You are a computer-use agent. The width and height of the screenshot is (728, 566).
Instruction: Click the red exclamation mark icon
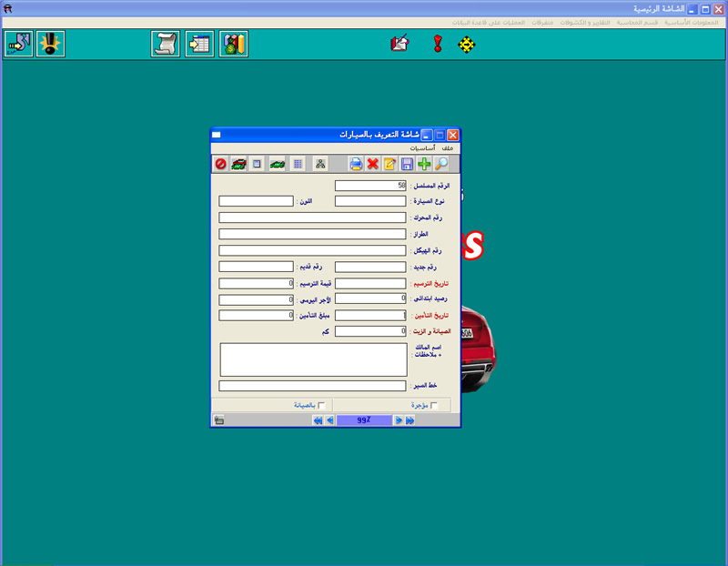point(437,44)
